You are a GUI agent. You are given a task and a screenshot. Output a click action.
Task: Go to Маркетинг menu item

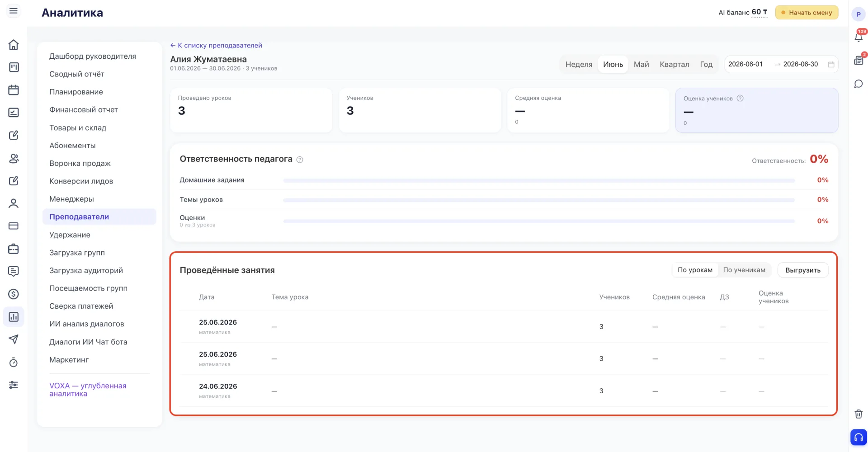(x=69, y=360)
